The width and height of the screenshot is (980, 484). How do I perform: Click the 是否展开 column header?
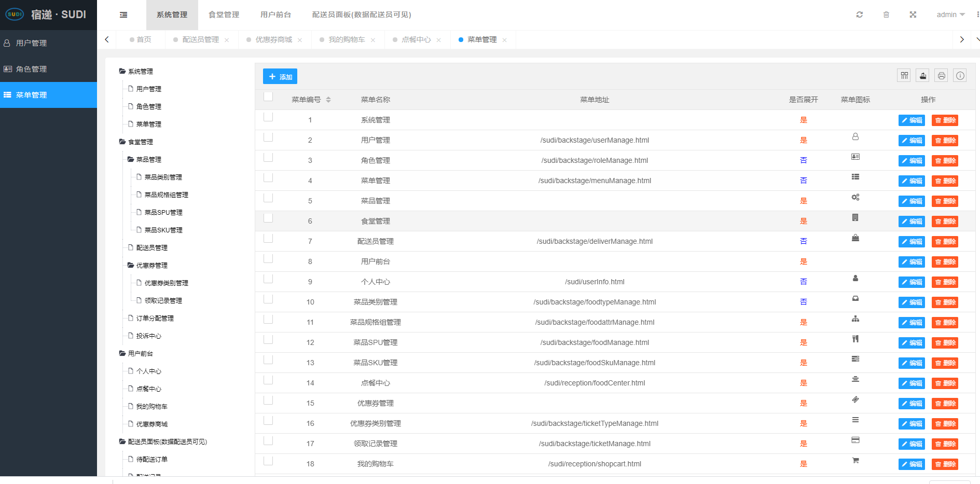click(803, 100)
